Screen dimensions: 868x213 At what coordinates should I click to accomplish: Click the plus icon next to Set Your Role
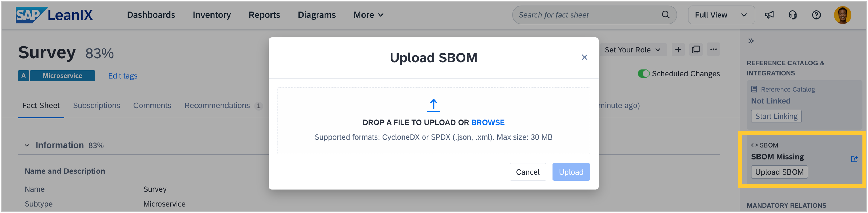tap(678, 50)
